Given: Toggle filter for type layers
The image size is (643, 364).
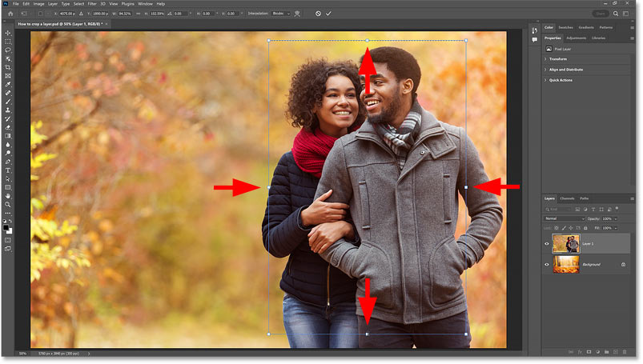Looking at the screenshot, I should click(593, 210).
